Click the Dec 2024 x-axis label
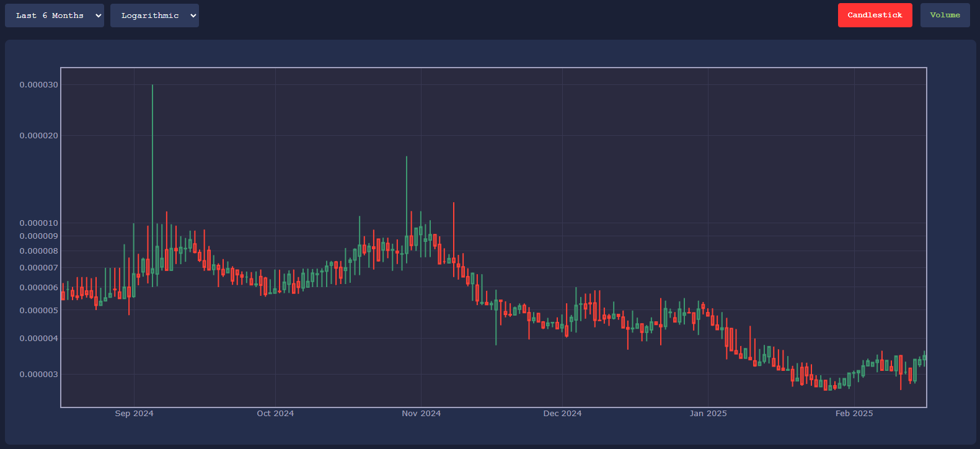 (562, 414)
